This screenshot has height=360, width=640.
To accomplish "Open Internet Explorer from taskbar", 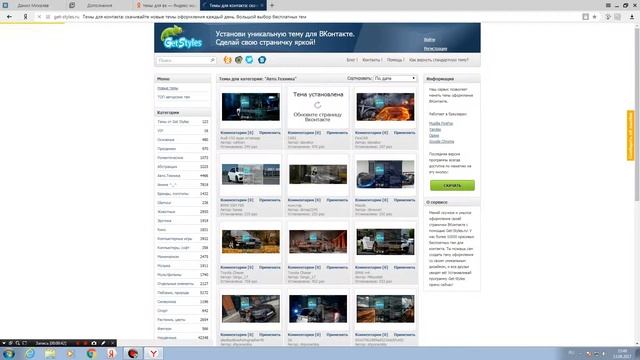I will [30, 353].
